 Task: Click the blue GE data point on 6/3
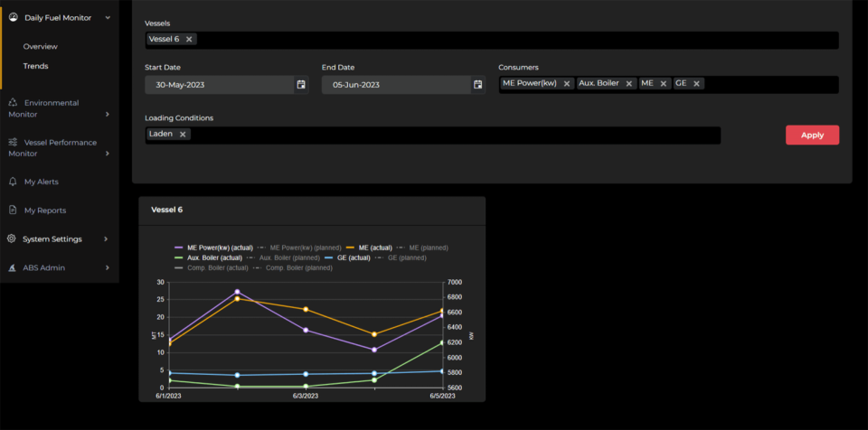click(x=306, y=374)
